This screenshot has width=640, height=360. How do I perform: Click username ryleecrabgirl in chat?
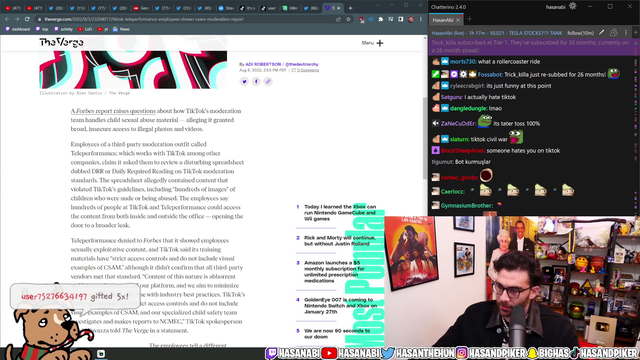click(x=467, y=86)
